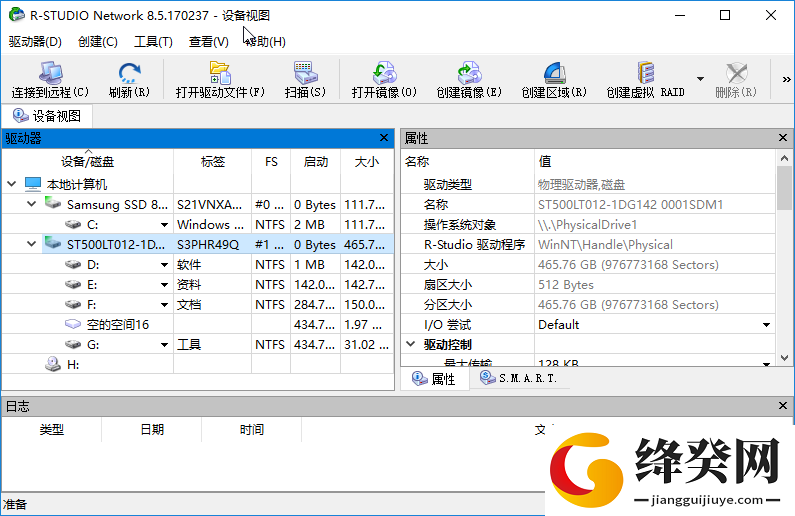
Task: Sort by 设备/磁盘 column header
Action: click(87, 162)
